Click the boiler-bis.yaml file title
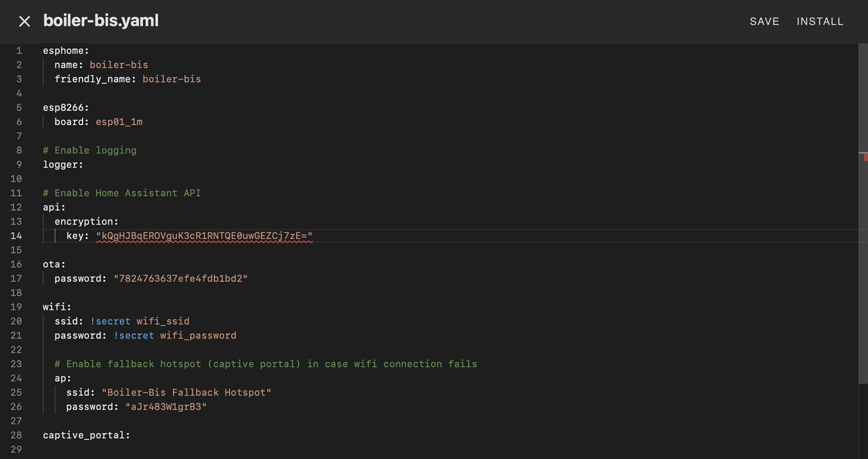The height and width of the screenshot is (459, 868). coord(101,21)
